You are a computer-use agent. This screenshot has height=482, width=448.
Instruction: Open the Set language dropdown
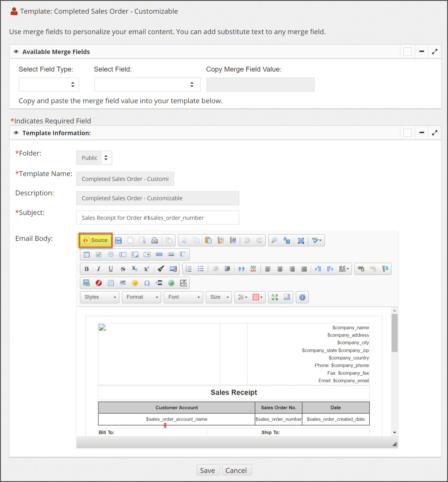click(344, 269)
